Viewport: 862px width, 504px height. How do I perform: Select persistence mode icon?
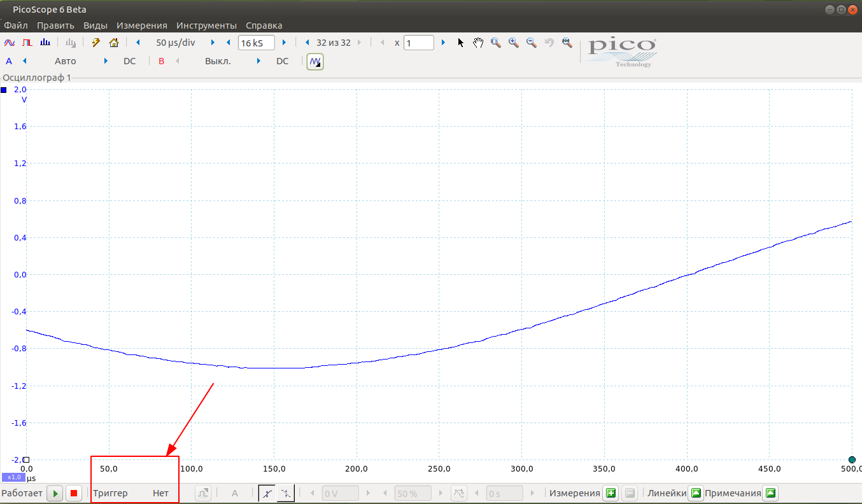point(27,43)
